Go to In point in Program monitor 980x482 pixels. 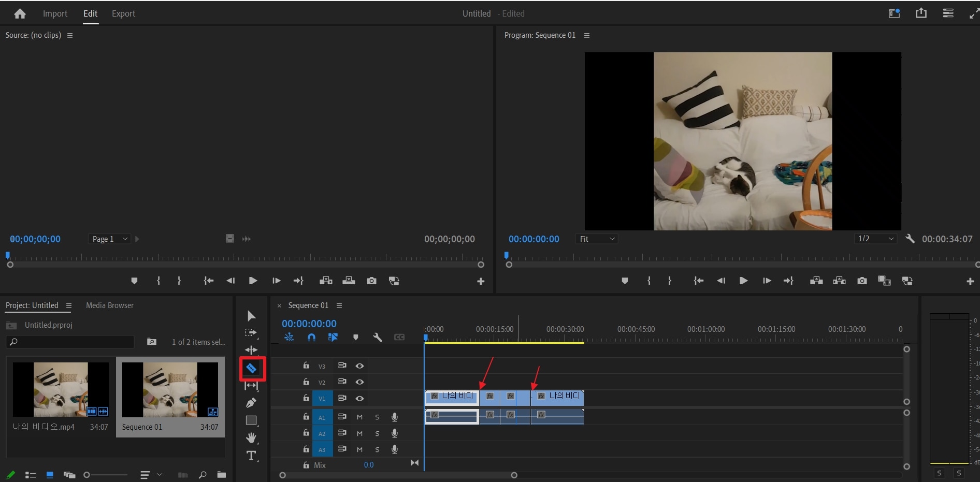[x=698, y=281]
